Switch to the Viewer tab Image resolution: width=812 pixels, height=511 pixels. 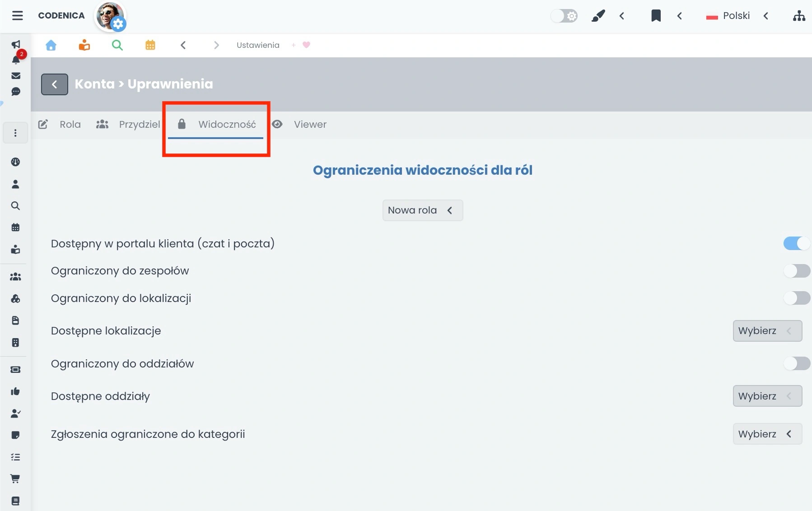pos(310,124)
